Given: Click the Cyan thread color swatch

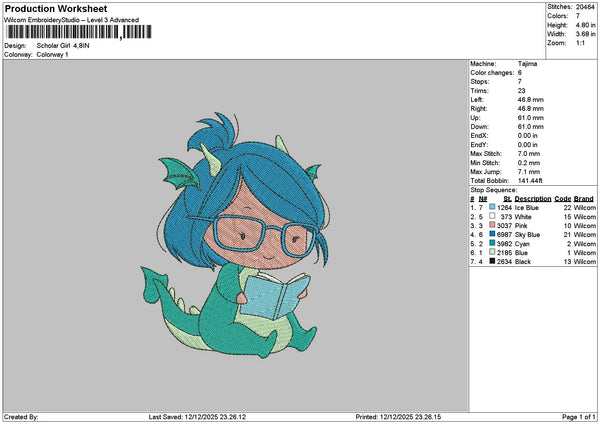Looking at the screenshot, I should pyautogui.click(x=492, y=243).
